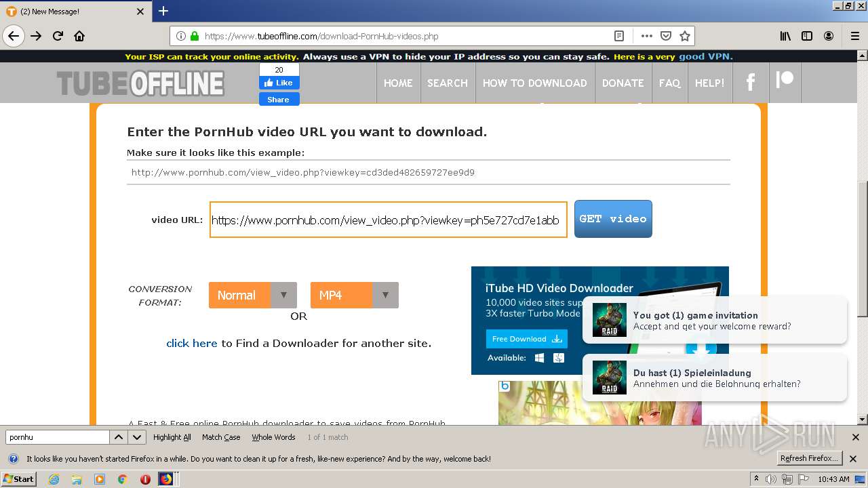The image size is (868, 488).
Task: Open the HOME menu item
Action: coord(398,83)
